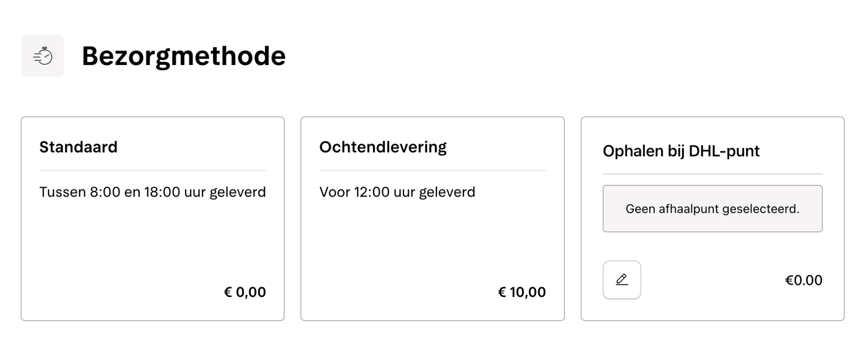Click the edit icon to choose a pickup point
This screenshot has height=344, width=868.
[x=621, y=279]
